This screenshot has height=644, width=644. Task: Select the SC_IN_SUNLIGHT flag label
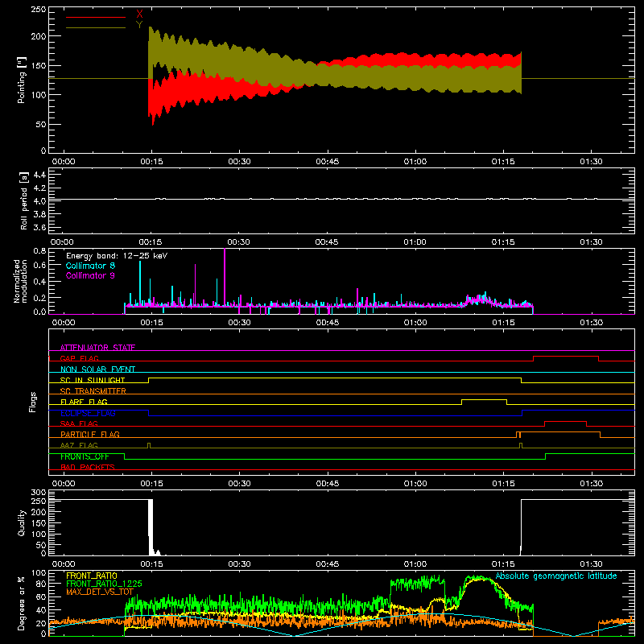(93, 380)
